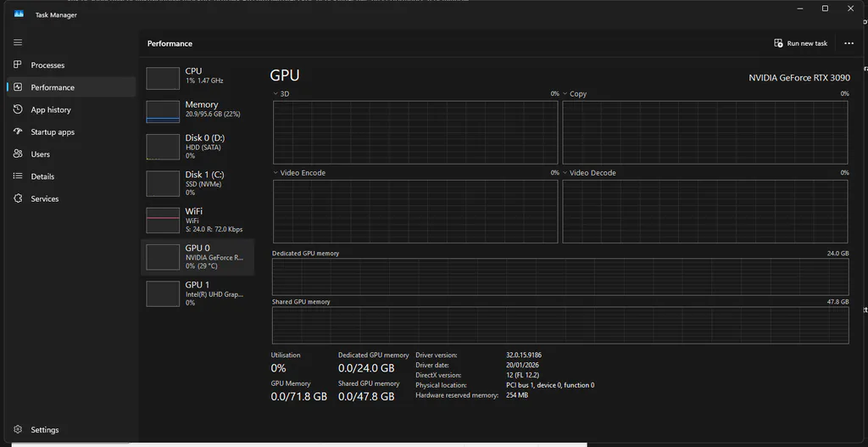
Task: Click the Performance heartbeat icon
Action: click(18, 87)
